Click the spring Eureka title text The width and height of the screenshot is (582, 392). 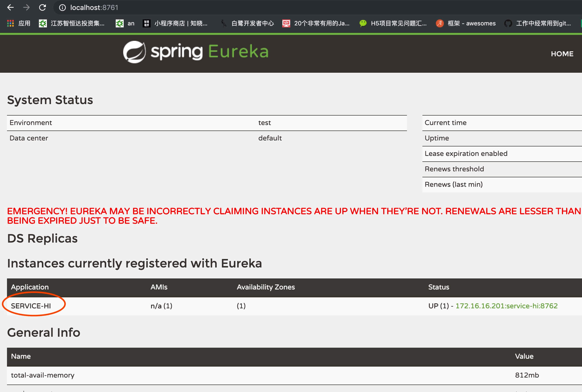pyautogui.click(x=209, y=52)
